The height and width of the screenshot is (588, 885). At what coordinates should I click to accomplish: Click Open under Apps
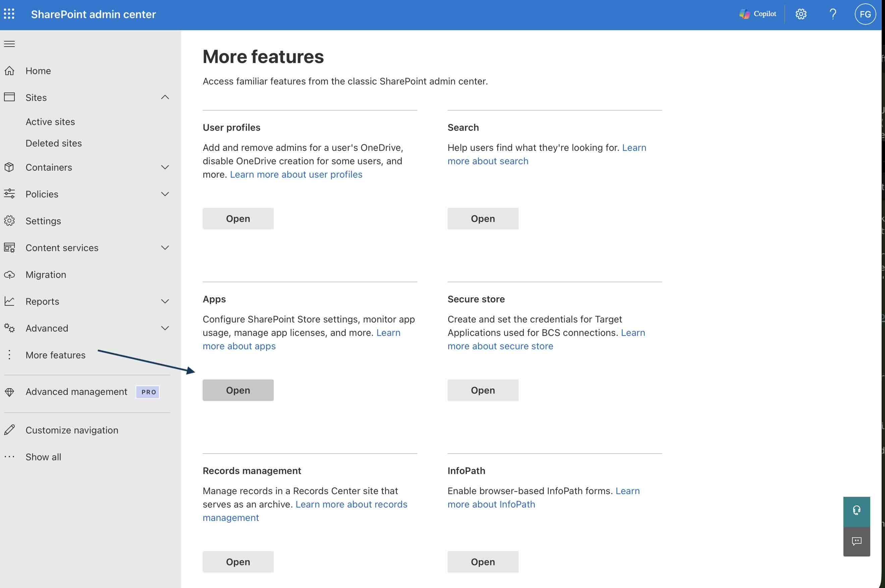(238, 390)
